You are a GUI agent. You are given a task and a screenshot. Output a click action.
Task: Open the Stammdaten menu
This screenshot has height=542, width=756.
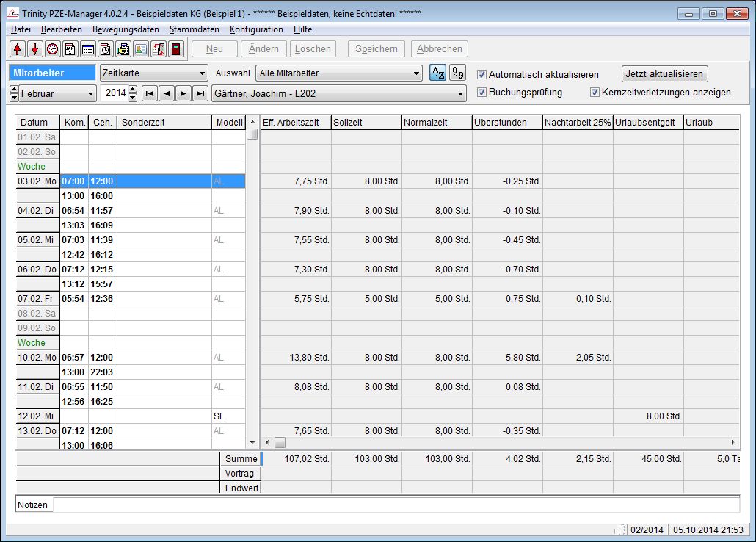click(x=194, y=29)
